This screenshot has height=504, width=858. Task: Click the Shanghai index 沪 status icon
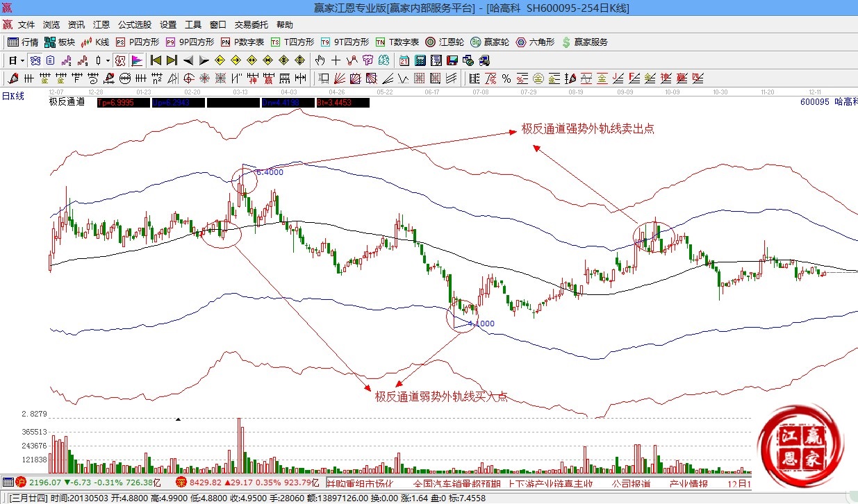[x=21, y=482]
